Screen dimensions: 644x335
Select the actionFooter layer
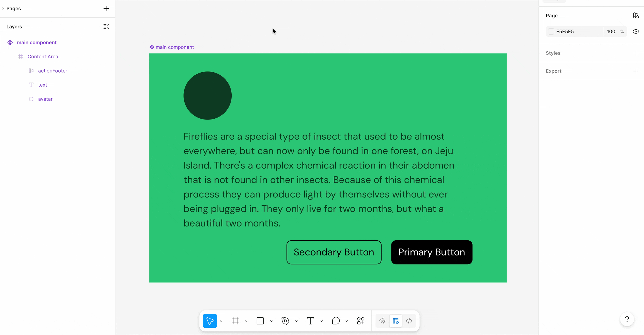[53, 71]
